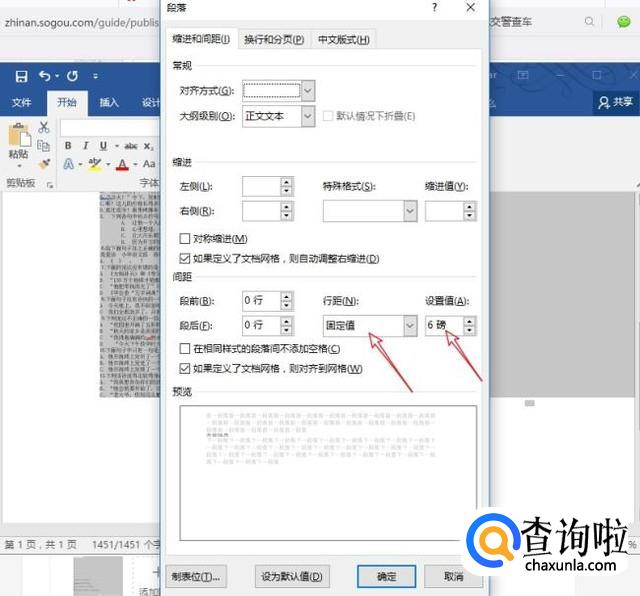This screenshot has width=640, height=596.
Task: Click the Paste clipboard icon
Action: pyautogui.click(x=18, y=138)
